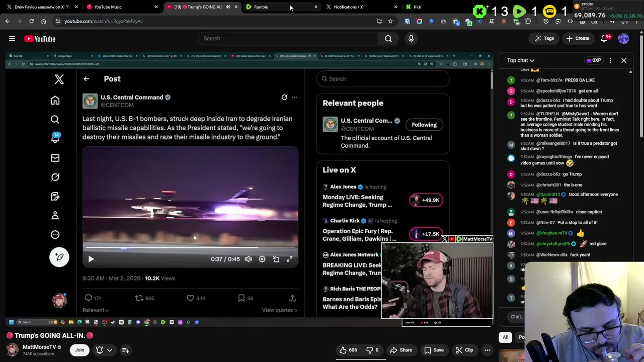Open the CENTCOM post three-dot more menu
644x362 pixels.
(x=294, y=98)
